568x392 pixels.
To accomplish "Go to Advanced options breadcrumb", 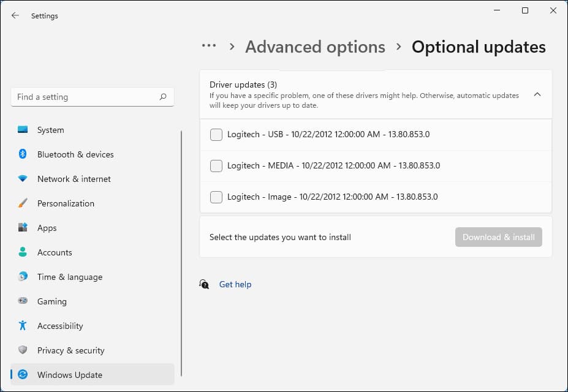I will [315, 47].
